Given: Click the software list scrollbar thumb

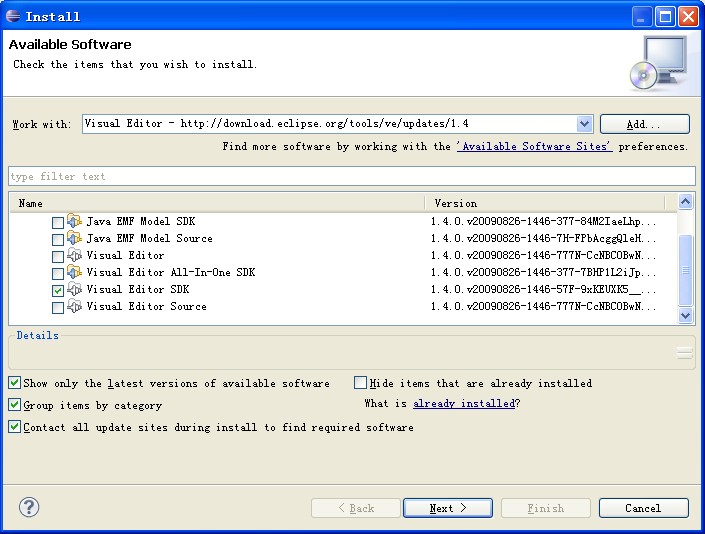Looking at the screenshot, I should [x=685, y=270].
